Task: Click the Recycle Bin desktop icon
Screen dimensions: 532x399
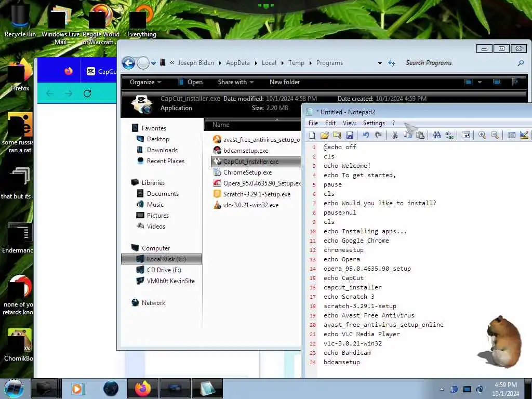Action: (x=20, y=20)
